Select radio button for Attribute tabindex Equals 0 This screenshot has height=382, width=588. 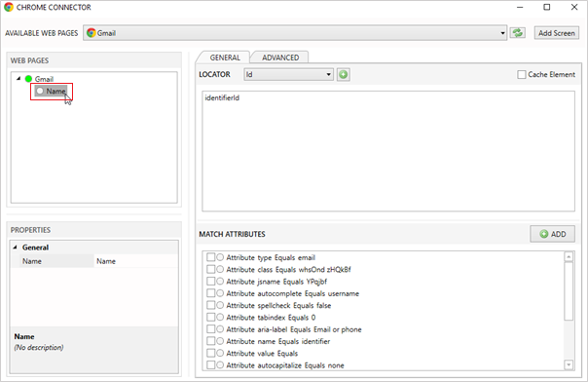pos(220,317)
